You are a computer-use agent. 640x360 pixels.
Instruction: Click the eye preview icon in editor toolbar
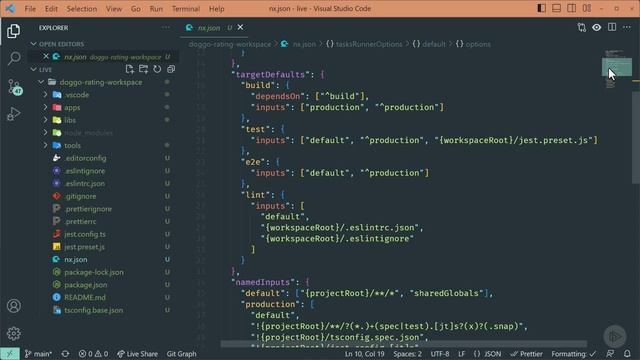[x=597, y=28]
